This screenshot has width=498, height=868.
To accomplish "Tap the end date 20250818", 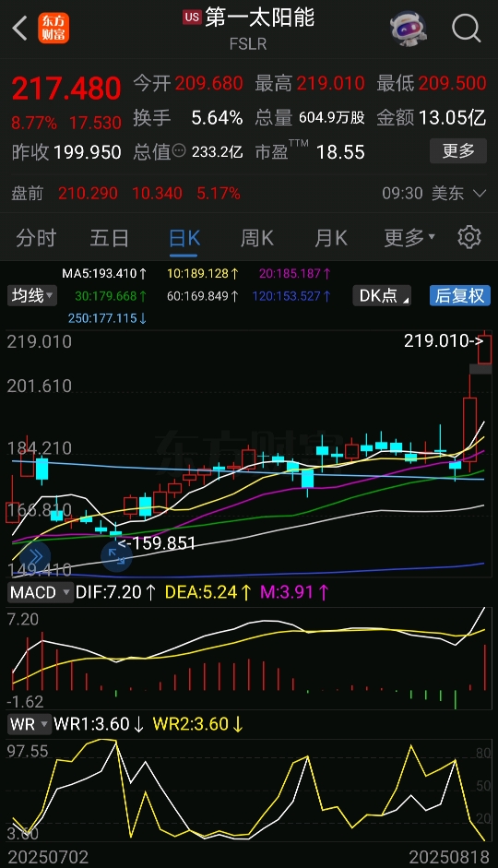I will [x=449, y=858].
